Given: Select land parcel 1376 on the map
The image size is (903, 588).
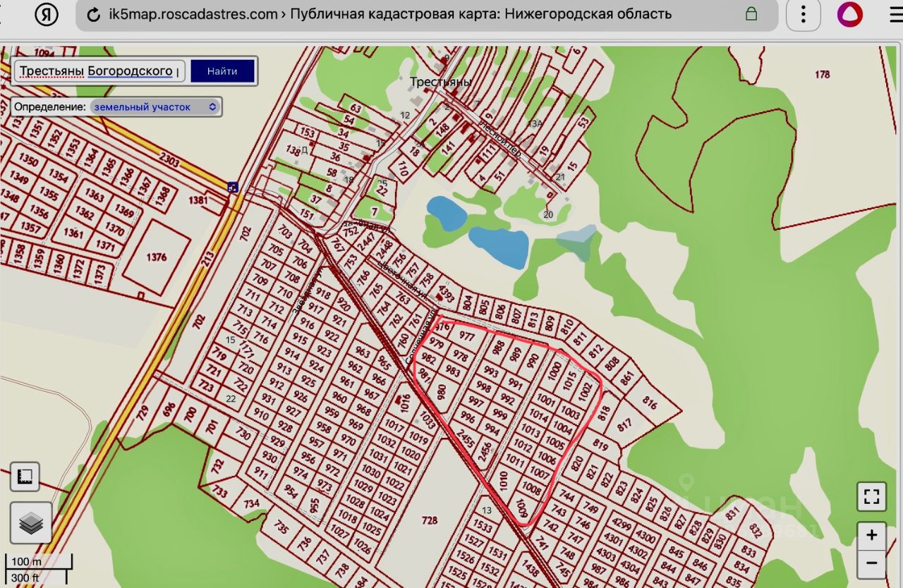Looking at the screenshot, I should pyautogui.click(x=157, y=257).
